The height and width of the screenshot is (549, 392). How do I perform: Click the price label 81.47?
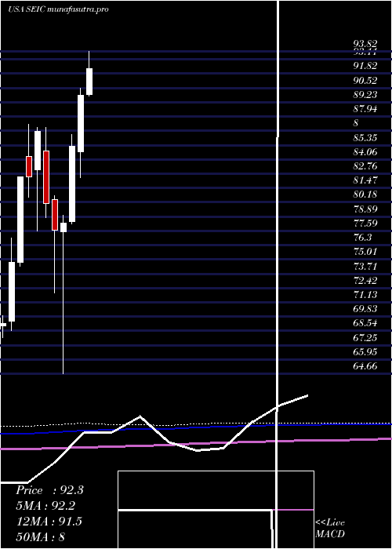click(365, 180)
